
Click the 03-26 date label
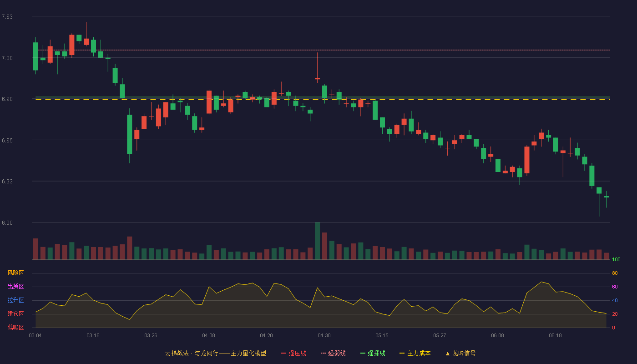click(151, 335)
